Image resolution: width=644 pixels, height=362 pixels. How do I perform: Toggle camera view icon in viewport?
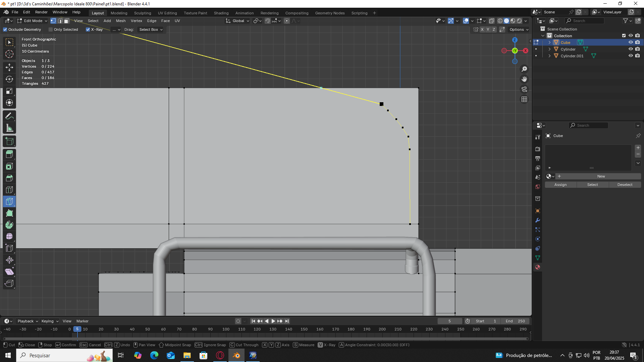tap(524, 89)
